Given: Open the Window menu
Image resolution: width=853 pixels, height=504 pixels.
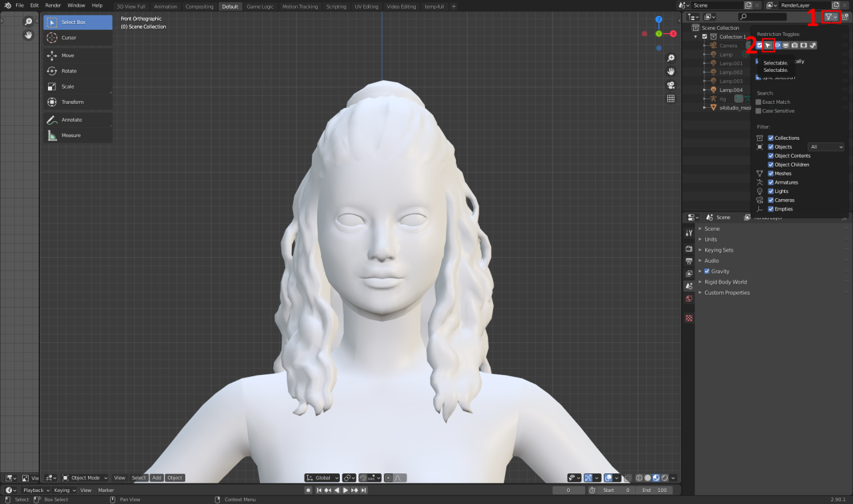Looking at the screenshot, I should 76,5.
